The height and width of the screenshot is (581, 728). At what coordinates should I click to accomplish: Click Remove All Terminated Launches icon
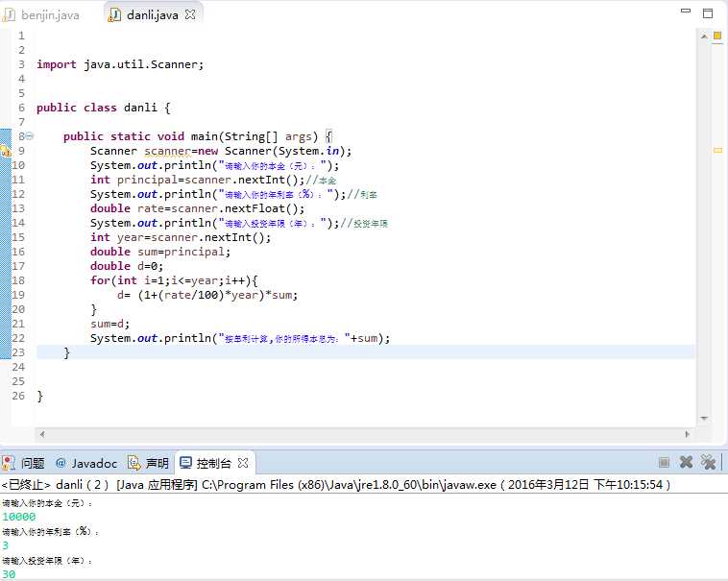click(708, 462)
